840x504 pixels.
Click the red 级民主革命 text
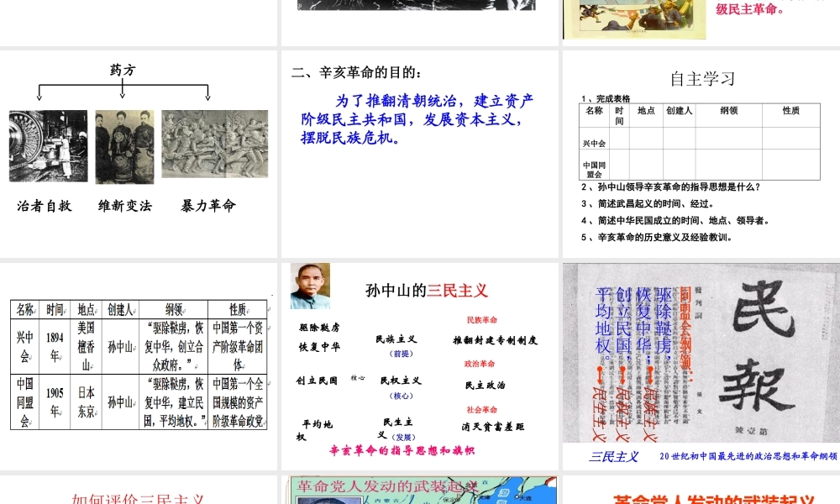tap(749, 8)
